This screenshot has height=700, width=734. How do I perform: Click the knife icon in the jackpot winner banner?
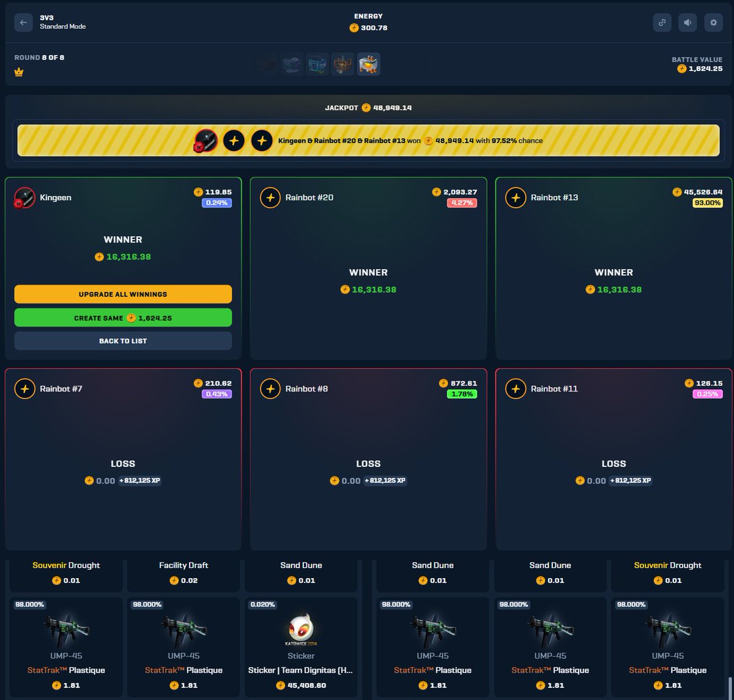206,140
